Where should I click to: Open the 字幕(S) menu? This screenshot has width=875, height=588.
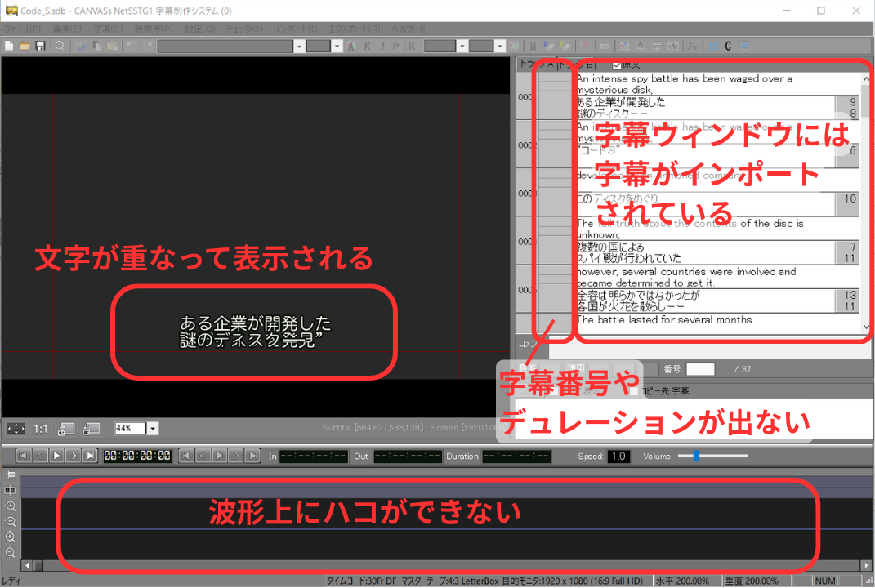pyautogui.click(x=108, y=29)
